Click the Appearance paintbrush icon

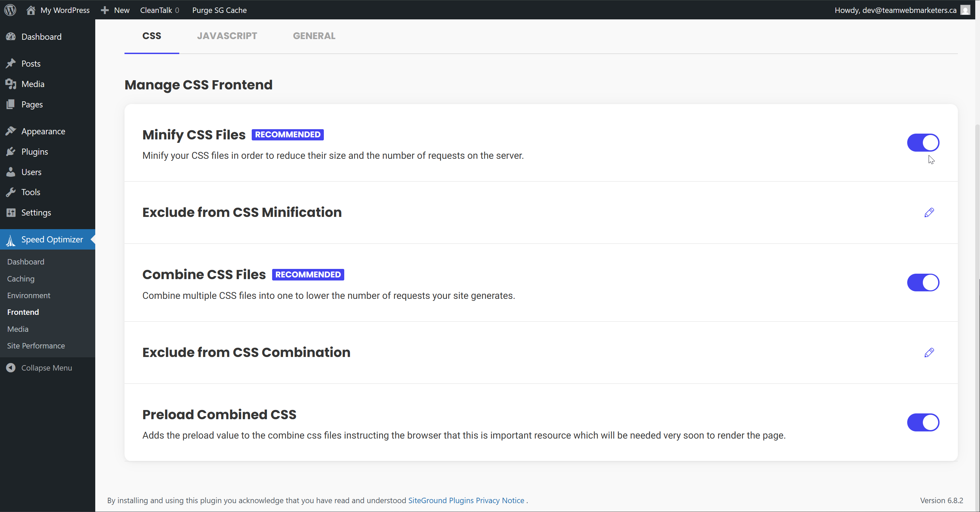coord(11,131)
